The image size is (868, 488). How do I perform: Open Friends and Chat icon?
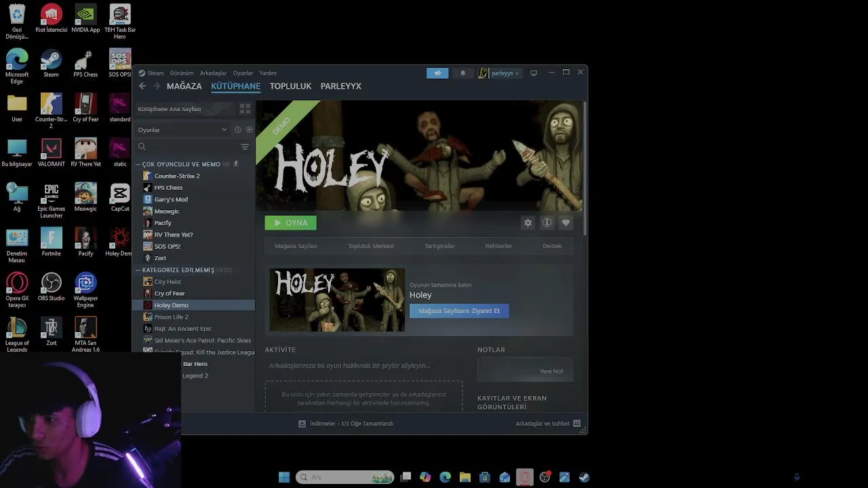(x=577, y=424)
